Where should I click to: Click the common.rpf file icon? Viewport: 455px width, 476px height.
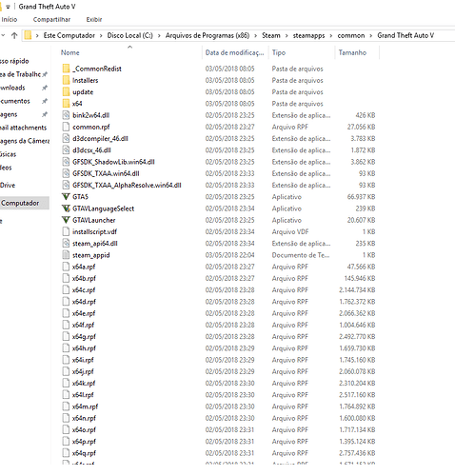point(66,127)
